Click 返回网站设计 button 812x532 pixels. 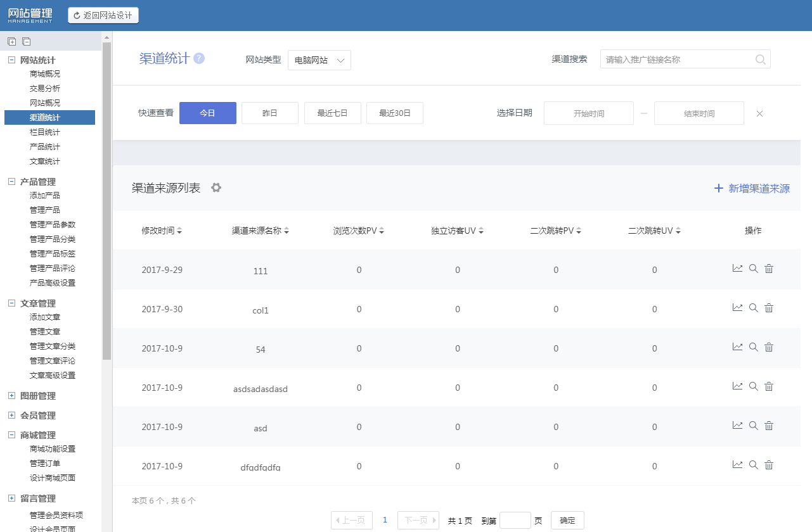(103, 15)
